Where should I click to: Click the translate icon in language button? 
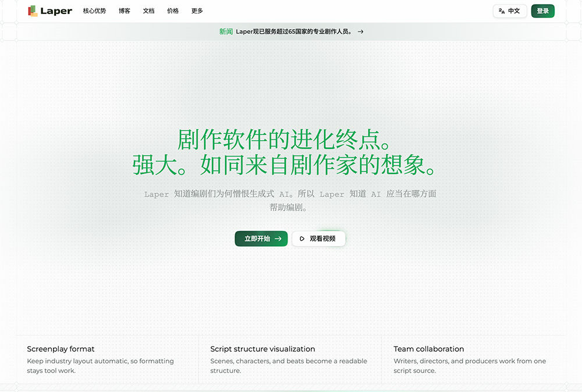click(x=502, y=11)
